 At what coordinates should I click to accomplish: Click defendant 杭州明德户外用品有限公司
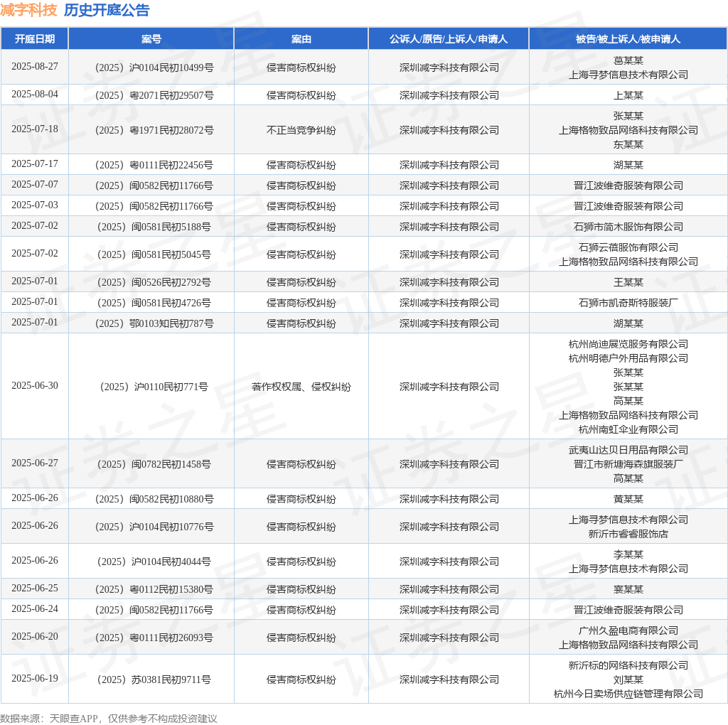[628, 358]
